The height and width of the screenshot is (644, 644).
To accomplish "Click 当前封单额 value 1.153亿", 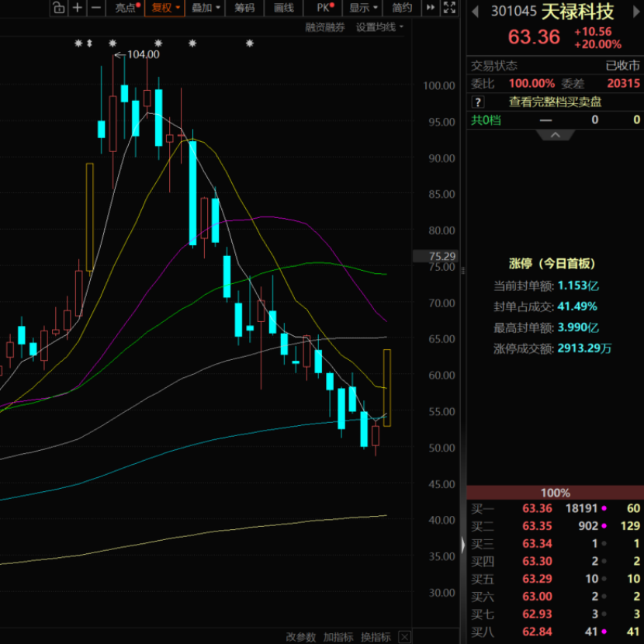I will tap(578, 286).
